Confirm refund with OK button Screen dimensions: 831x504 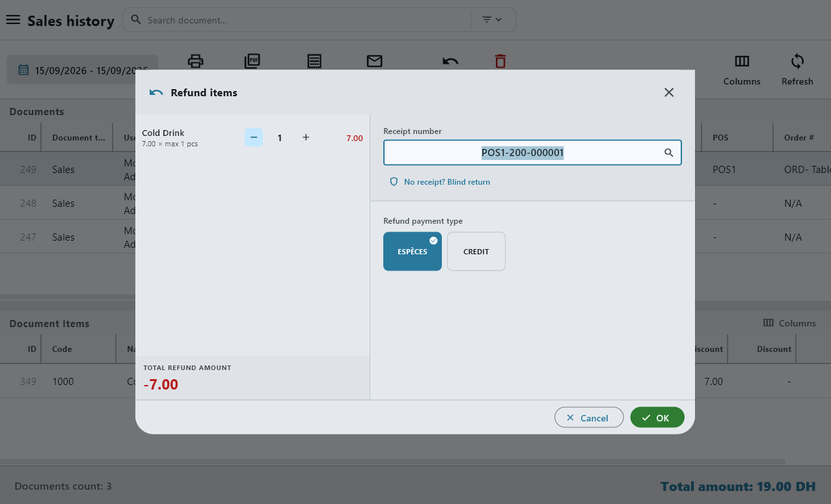point(657,418)
